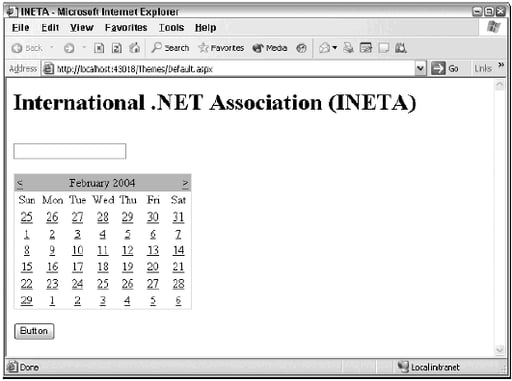Stop page loading with the Stop icon
Screen dimensions: 512x381
[99, 48]
